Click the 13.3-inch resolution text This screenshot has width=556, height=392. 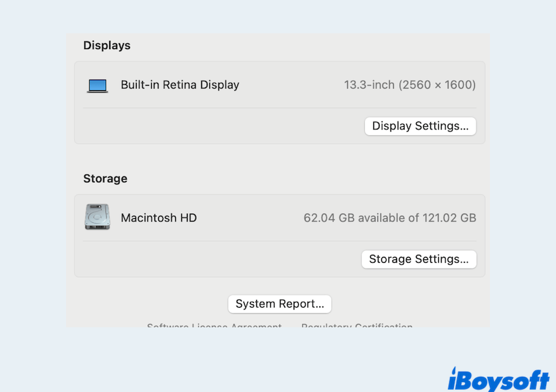[409, 85]
